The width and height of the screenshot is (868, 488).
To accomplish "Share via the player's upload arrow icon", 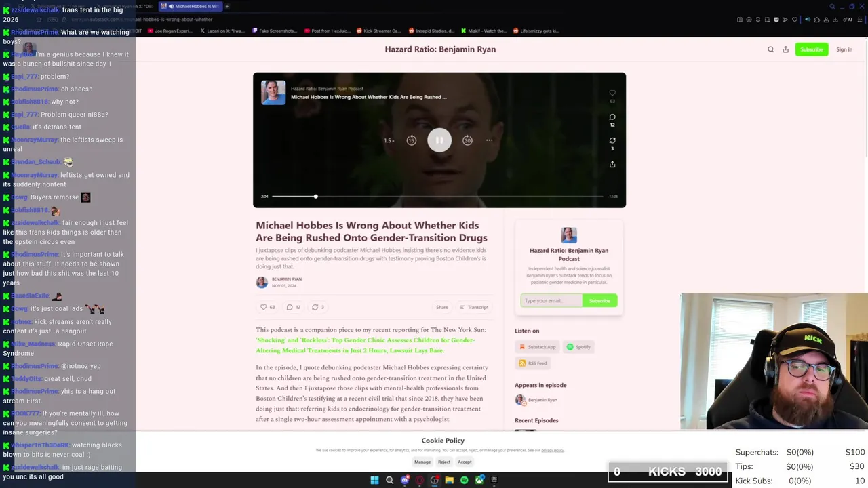I will (612, 164).
